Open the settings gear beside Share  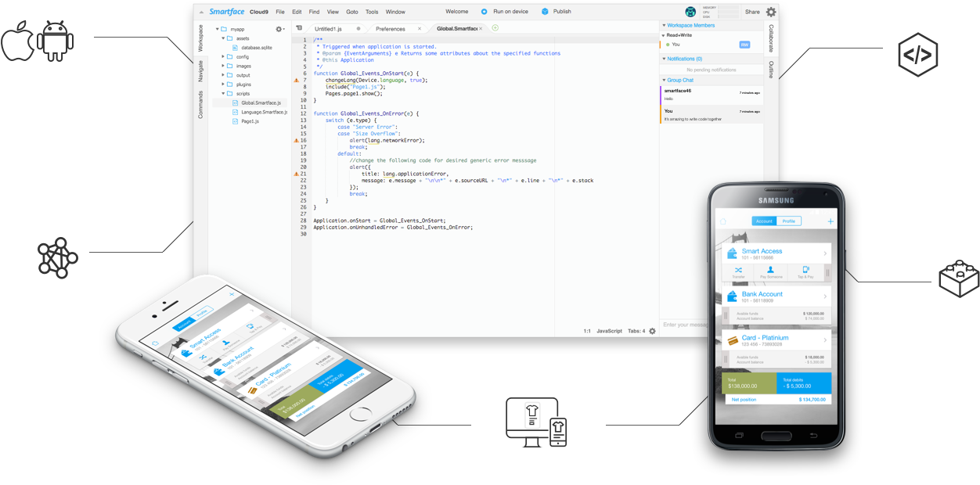point(771,12)
